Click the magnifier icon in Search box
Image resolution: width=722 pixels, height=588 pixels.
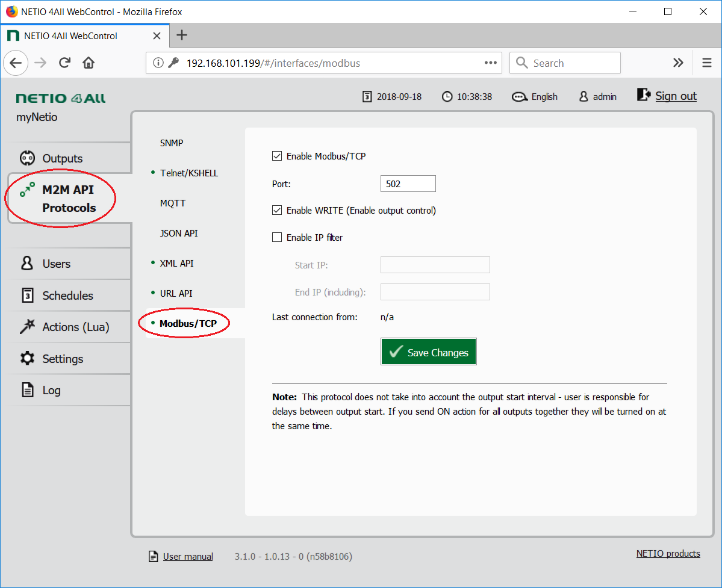click(x=521, y=63)
